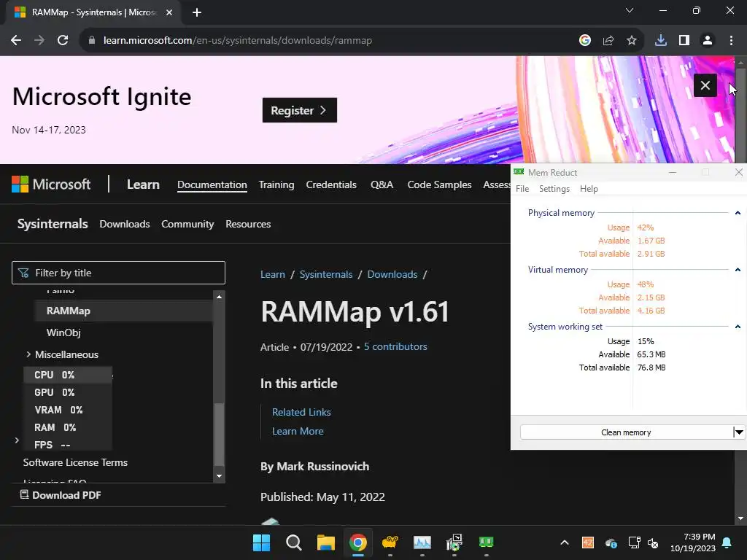Click the Clean memory button
Screen dimensions: 747x560
pos(626,432)
